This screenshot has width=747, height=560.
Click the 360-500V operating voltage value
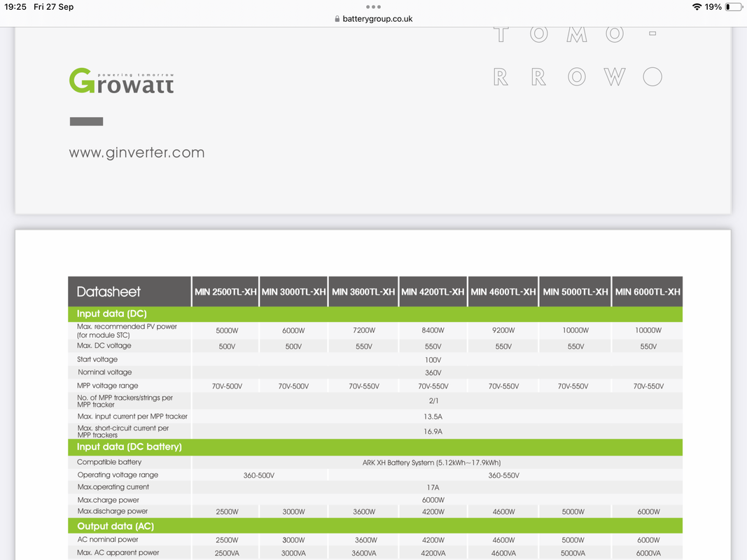tap(259, 476)
